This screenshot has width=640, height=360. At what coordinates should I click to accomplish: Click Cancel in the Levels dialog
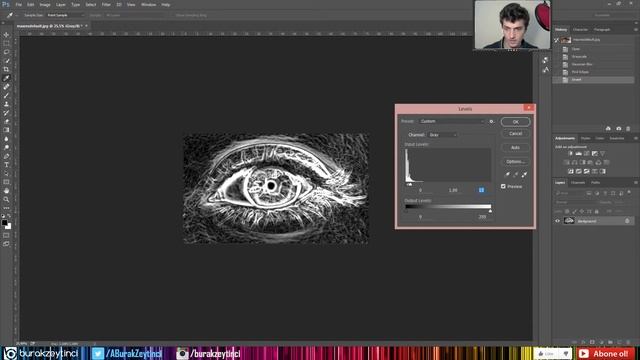(516, 133)
